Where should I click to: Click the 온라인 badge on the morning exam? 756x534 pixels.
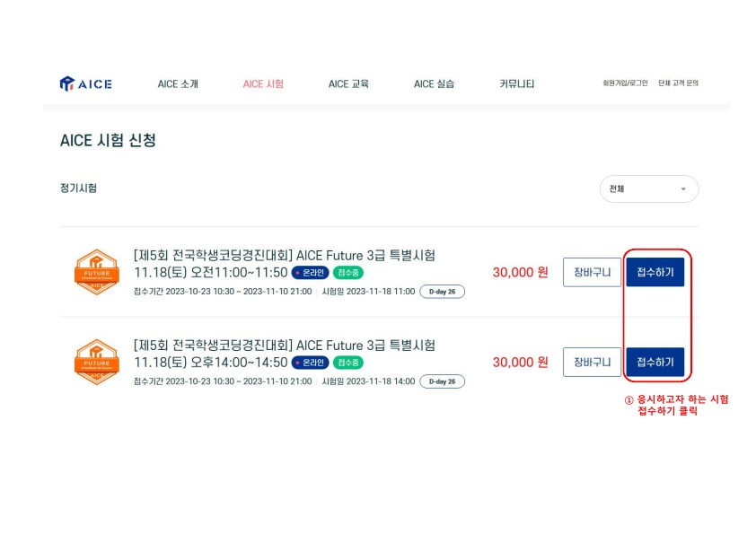pyautogui.click(x=310, y=273)
